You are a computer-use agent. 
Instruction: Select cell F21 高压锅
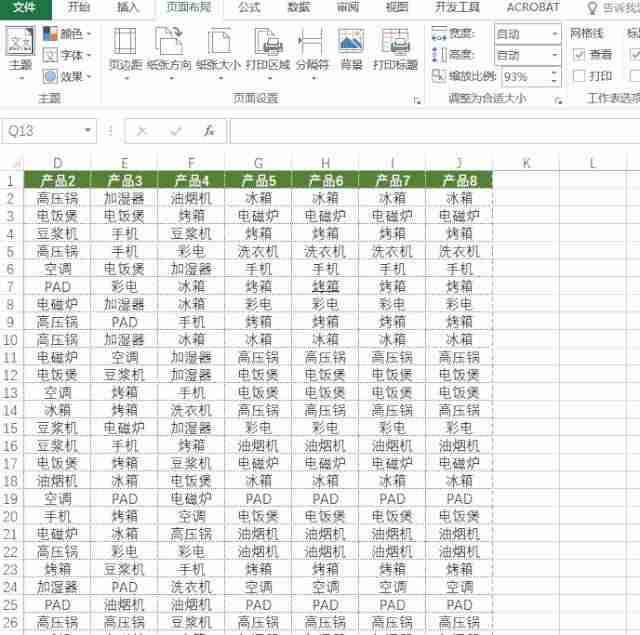pos(191,534)
